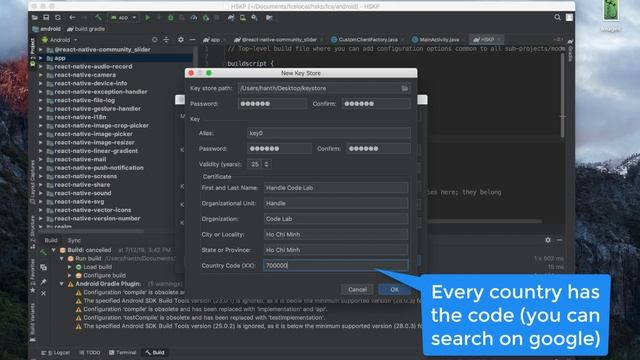The image size is (640, 360).
Task: Hide the Project panel via minus icon
Action: (192, 40)
